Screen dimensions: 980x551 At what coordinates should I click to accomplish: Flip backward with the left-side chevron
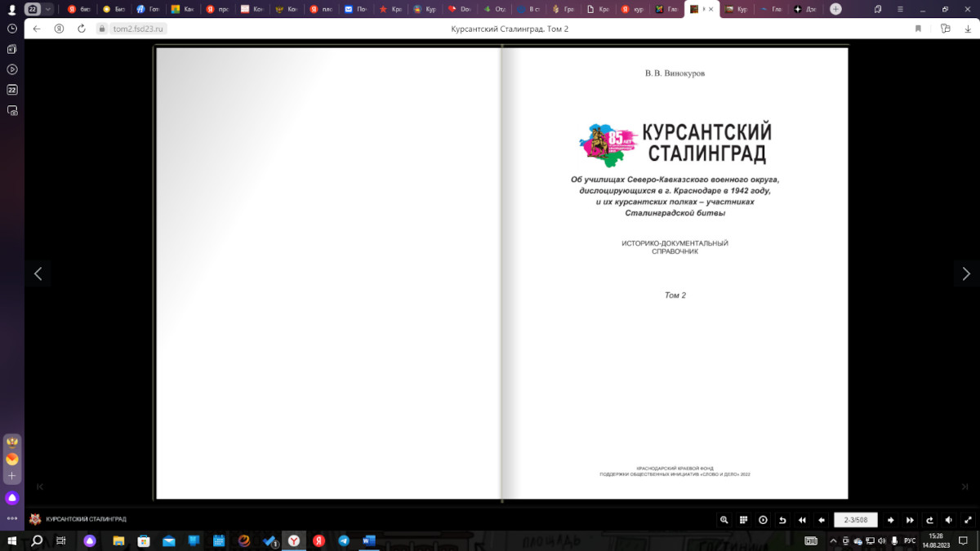pyautogui.click(x=38, y=274)
